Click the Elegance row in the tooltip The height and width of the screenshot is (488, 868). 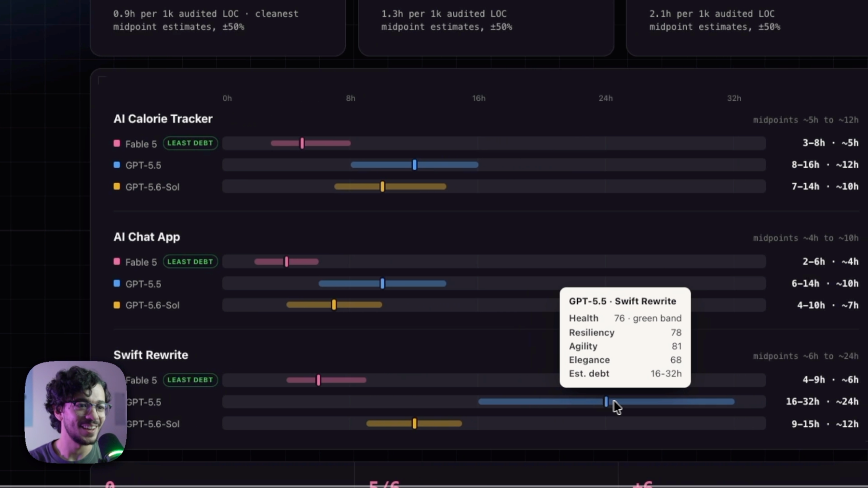click(625, 360)
